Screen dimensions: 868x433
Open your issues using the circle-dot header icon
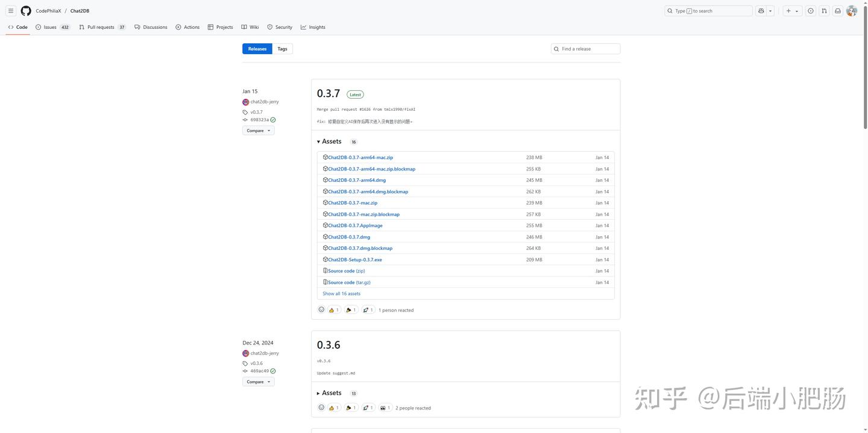tap(810, 10)
